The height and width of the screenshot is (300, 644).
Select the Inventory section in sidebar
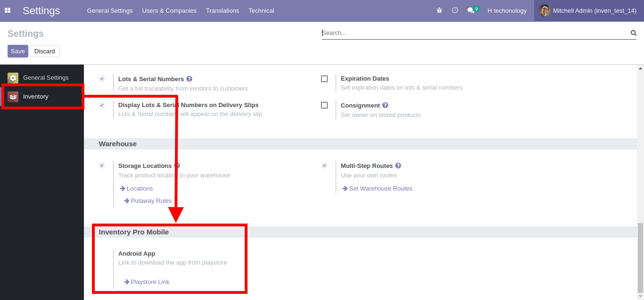tap(35, 96)
